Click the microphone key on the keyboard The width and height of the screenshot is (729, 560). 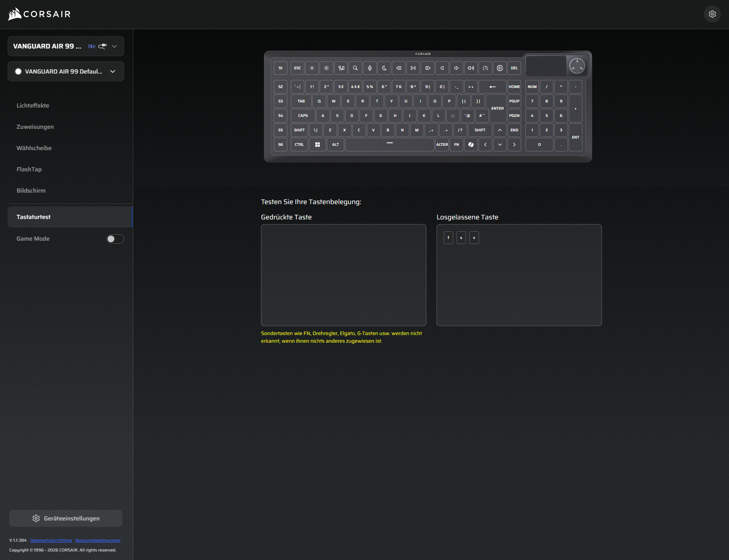[370, 68]
